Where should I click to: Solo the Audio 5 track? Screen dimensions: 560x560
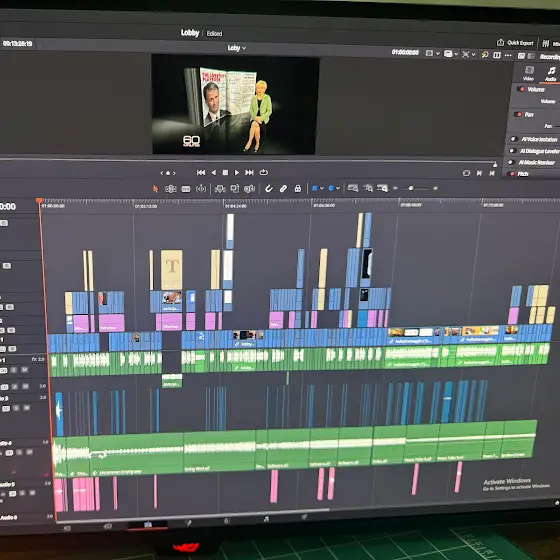point(22,493)
